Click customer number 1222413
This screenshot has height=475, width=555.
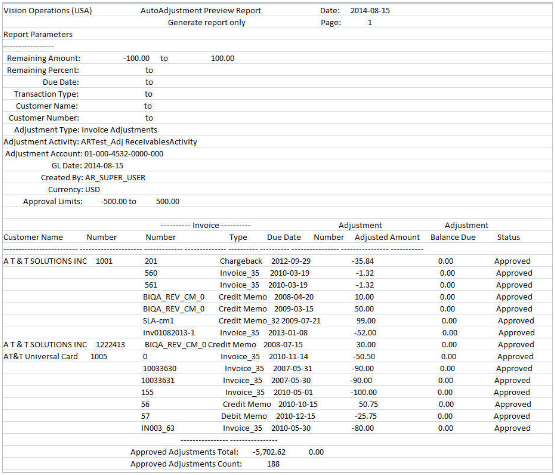(x=110, y=345)
